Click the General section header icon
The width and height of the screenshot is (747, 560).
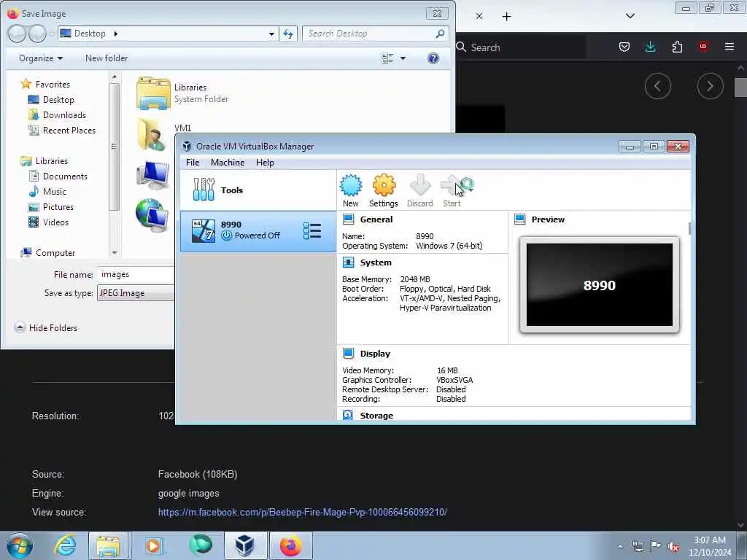point(349,219)
